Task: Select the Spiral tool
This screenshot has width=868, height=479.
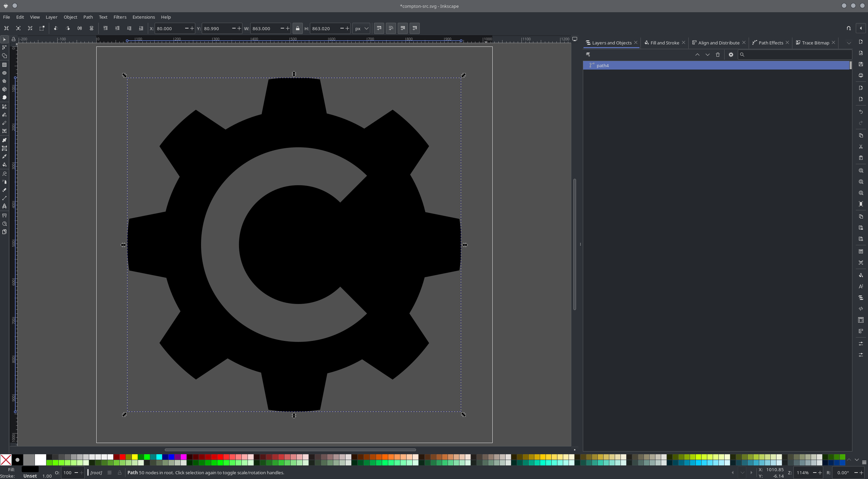Action: 4,98
